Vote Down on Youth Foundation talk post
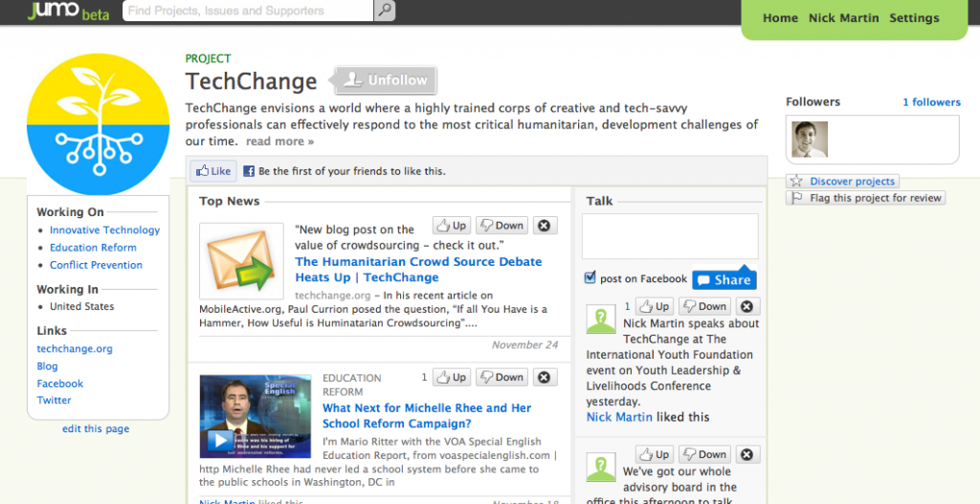This screenshot has width=980, height=504. [704, 306]
